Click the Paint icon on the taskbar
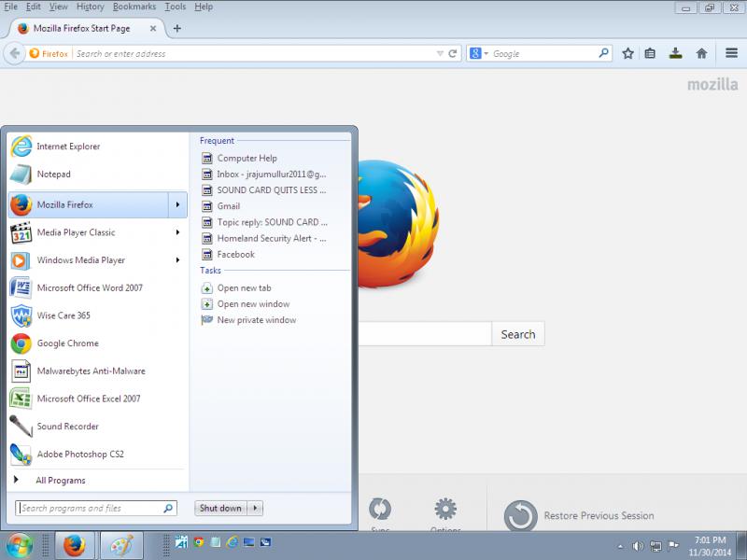747x560 pixels. click(121, 545)
